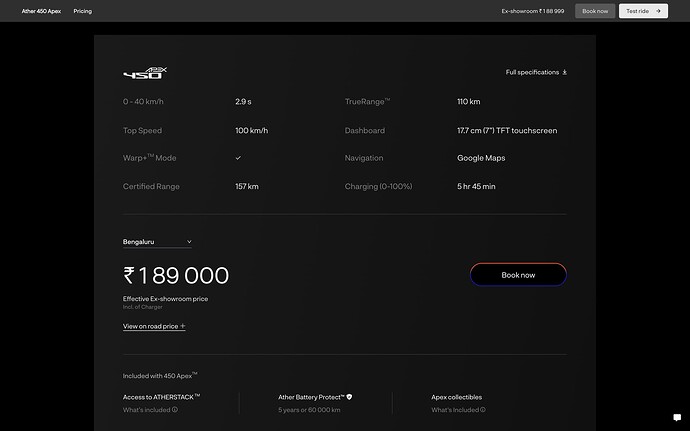The height and width of the screenshot is (431, 690).
Task: Click the 2.9 s acceleration value
Action: pos(243,102)
